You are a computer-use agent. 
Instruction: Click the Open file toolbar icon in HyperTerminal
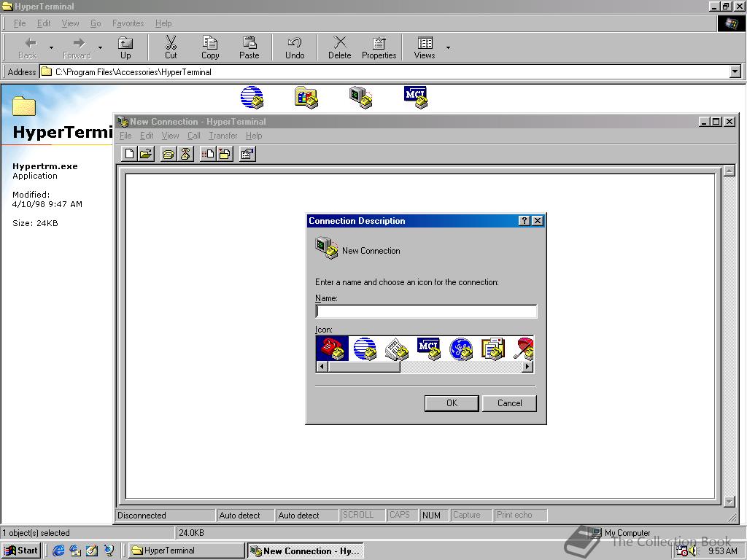point(146,154)
